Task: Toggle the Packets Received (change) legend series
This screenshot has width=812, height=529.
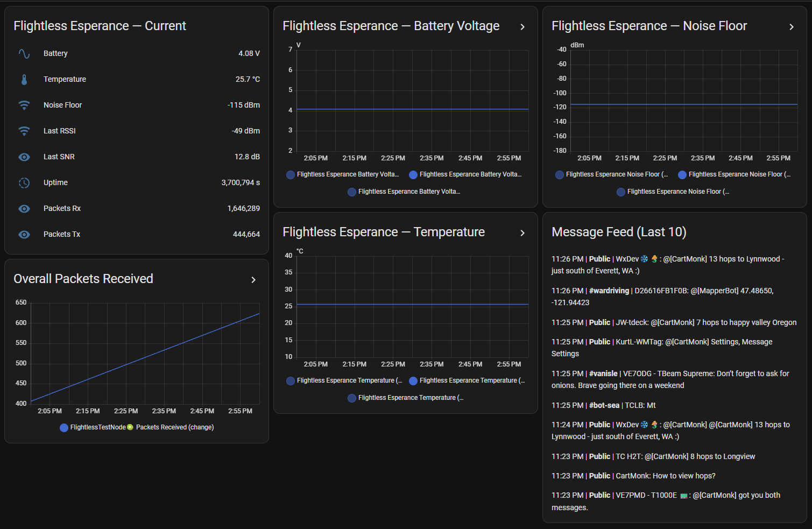Action: coord(137,427)
